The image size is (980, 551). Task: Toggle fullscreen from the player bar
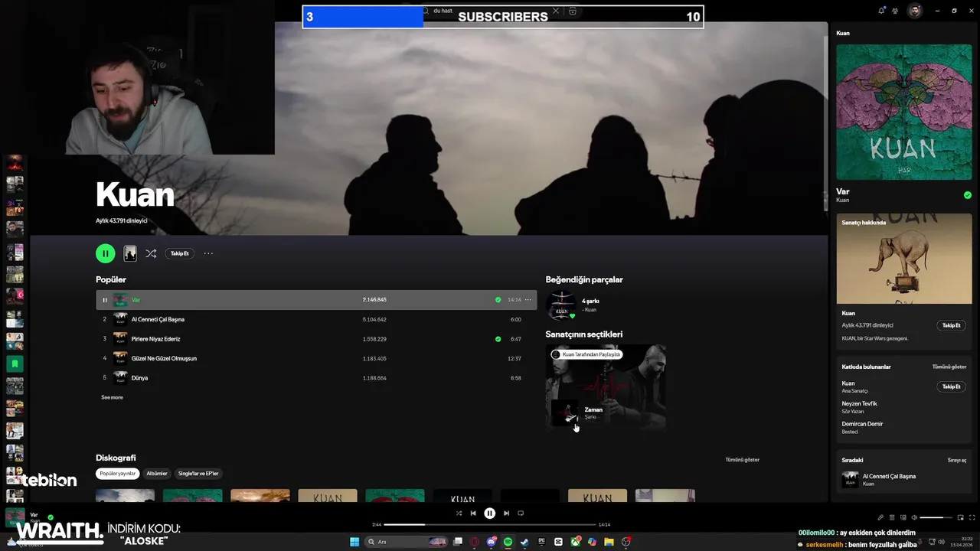(x=971, y=518)
